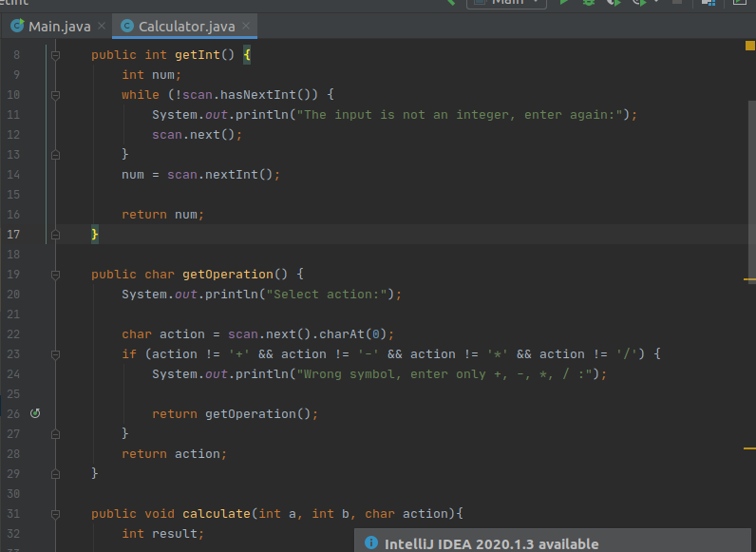Click the fold end marker at line 27
Image resolution: width=756 pixels, height=552 pixels.
[x=55, y=434]
